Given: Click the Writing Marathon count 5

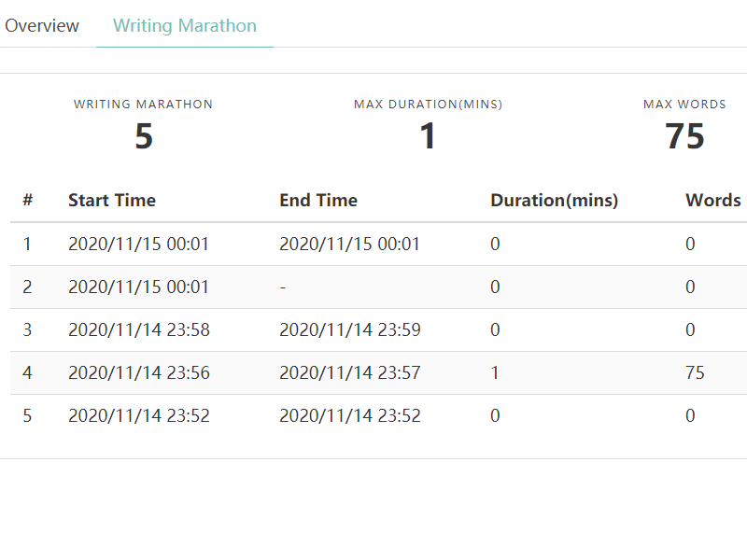Looking at the screenshot, I should pyautogui.click(x=143, y=136).
